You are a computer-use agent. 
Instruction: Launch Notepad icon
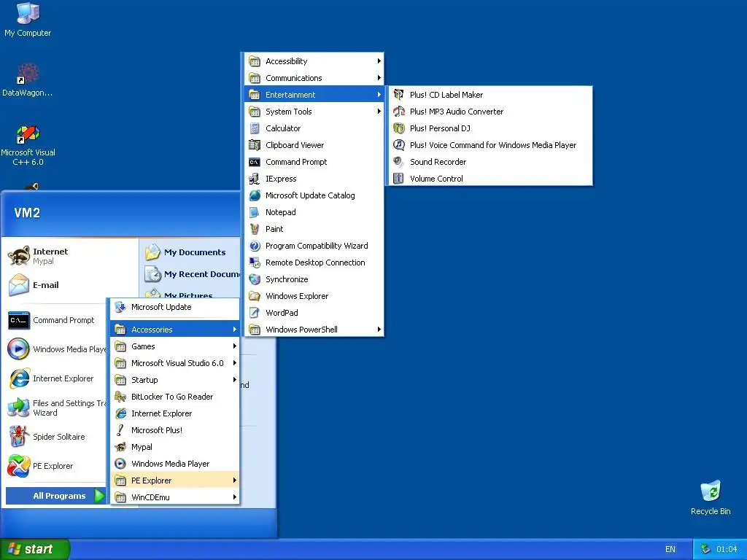point(255,212)
